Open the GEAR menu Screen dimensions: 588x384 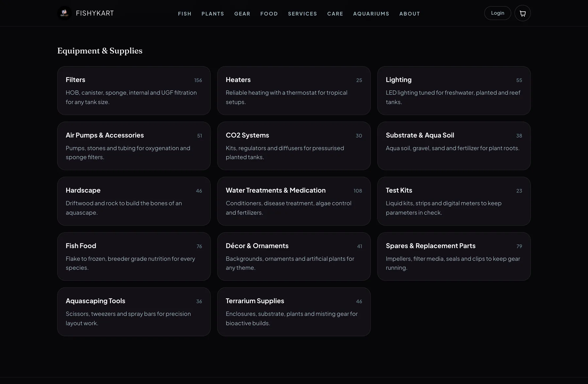point(242,14)
